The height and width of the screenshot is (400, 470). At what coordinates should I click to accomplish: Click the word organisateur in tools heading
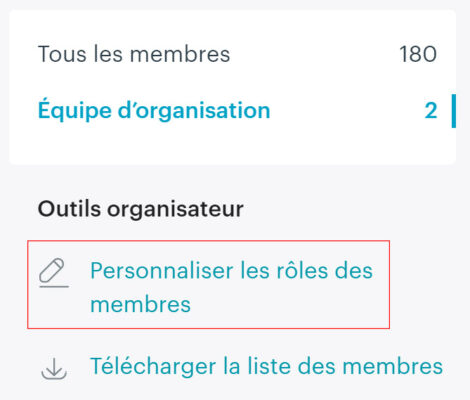tap(175, 210)
